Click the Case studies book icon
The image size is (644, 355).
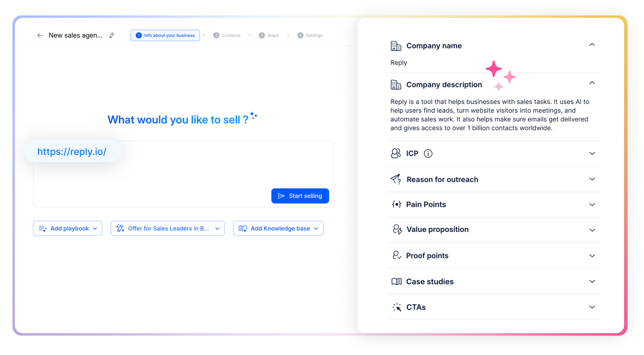396,281
